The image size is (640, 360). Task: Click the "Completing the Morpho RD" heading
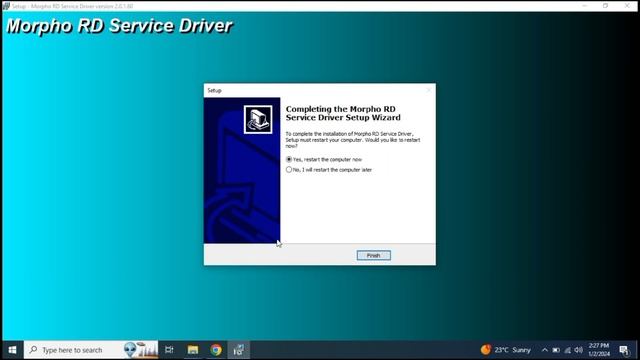[343, 113]
